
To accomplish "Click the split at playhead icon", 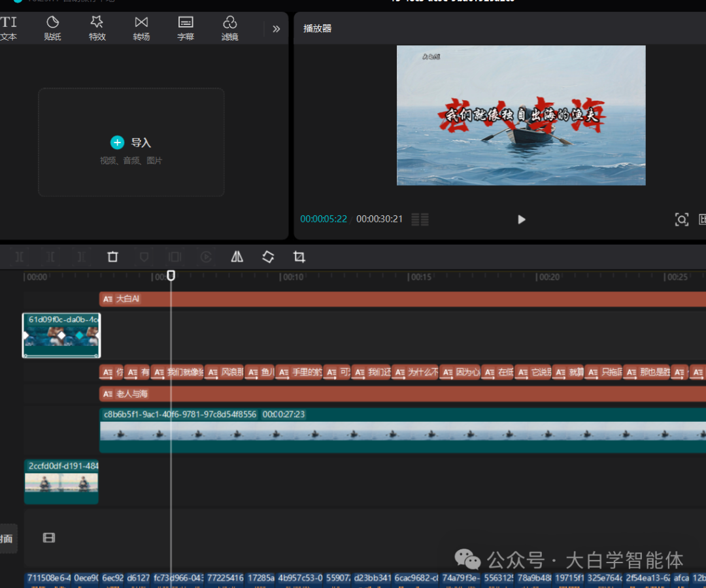I will tap(20, 257).
